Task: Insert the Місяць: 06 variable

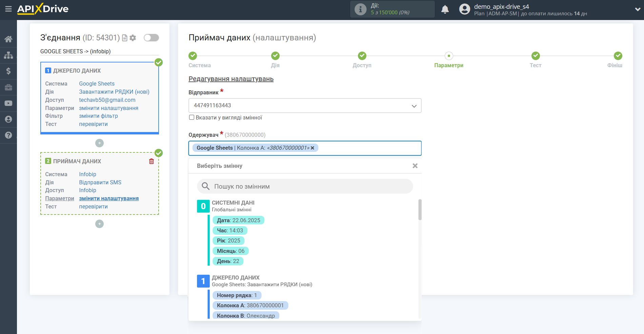Action: point(230,251)
